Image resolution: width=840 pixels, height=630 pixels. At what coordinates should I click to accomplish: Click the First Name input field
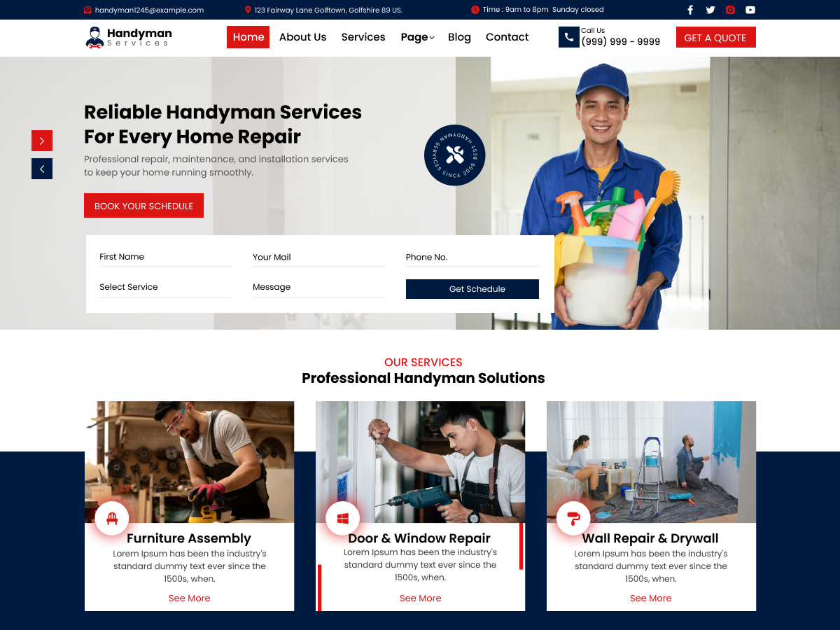[x=165, y=257]
